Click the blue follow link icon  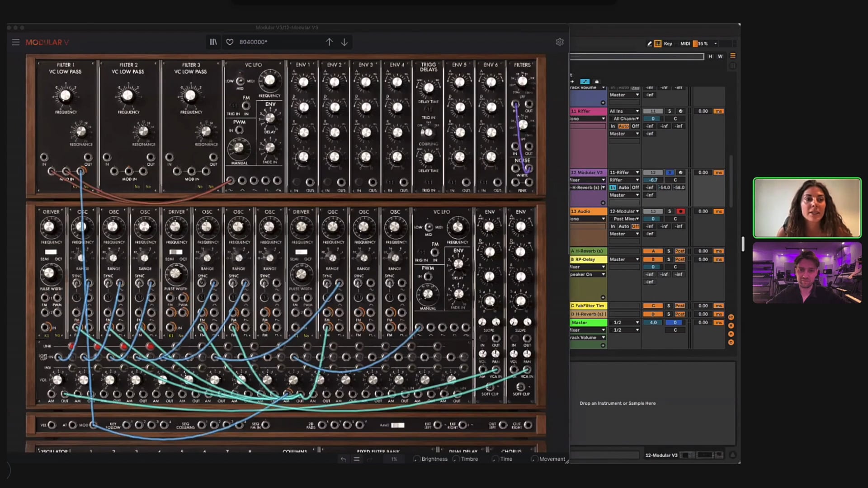[x=585, y=82]
